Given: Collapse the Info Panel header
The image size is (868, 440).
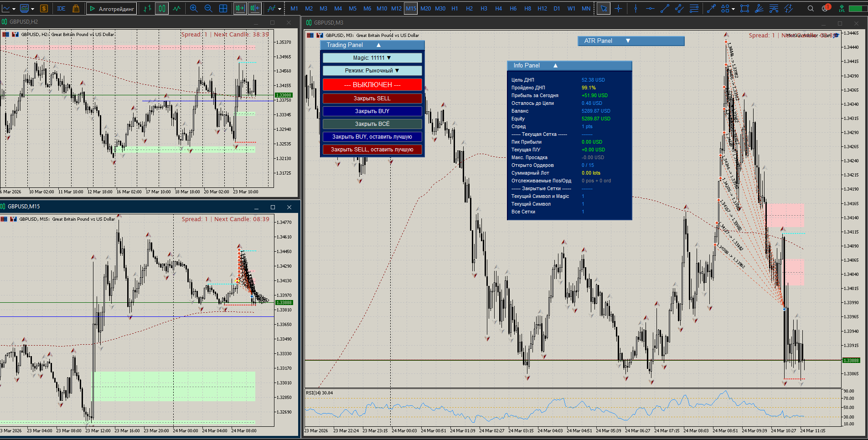Looking at the screenshot, I should point(569,66).
